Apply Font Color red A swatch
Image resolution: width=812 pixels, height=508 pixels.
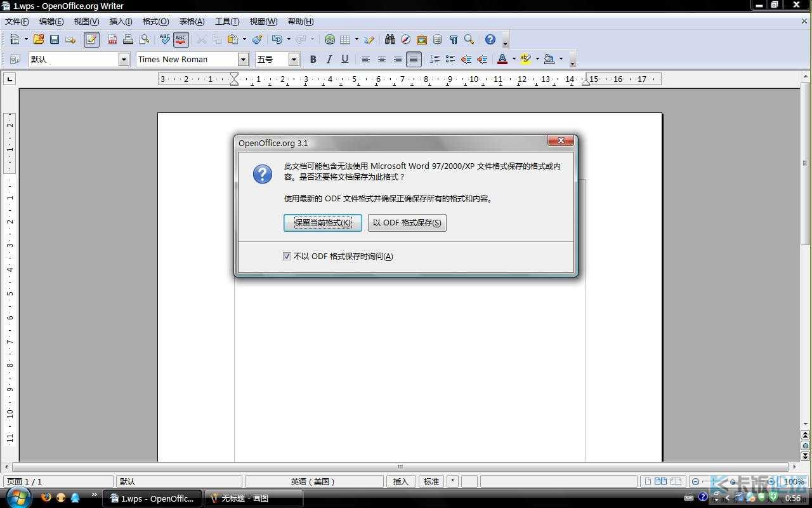[502, 59]
